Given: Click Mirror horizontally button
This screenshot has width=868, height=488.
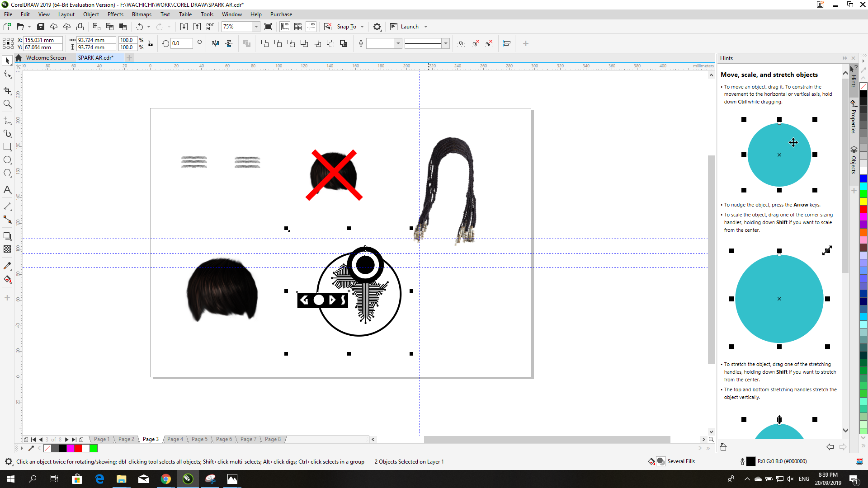Looking at the screenshot, I should [x=215, y=43].
